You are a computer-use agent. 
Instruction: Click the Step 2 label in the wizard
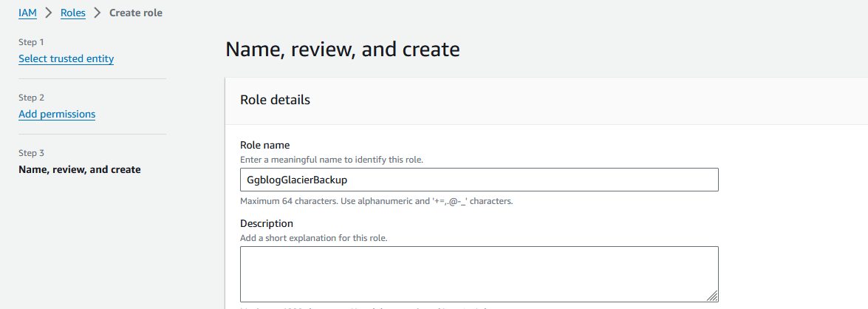pyautogui.click(x=31, y=98)
